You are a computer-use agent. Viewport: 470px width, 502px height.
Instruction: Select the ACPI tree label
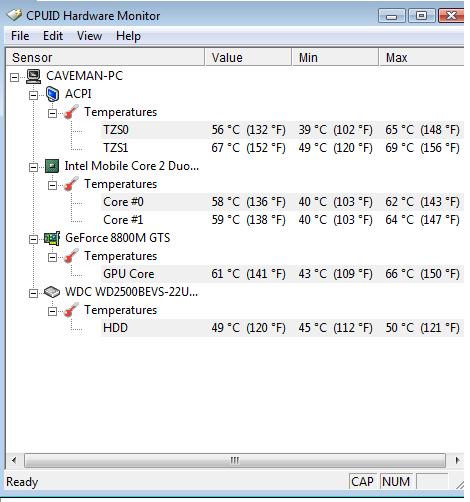(x=78, y=94)
